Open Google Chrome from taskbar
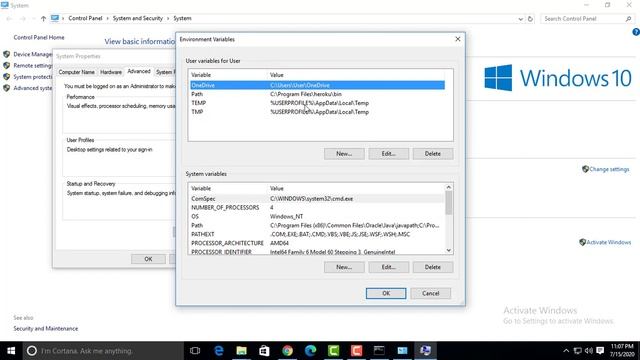The height and width of the screenshot is (360, 640). tap(287, 351)
